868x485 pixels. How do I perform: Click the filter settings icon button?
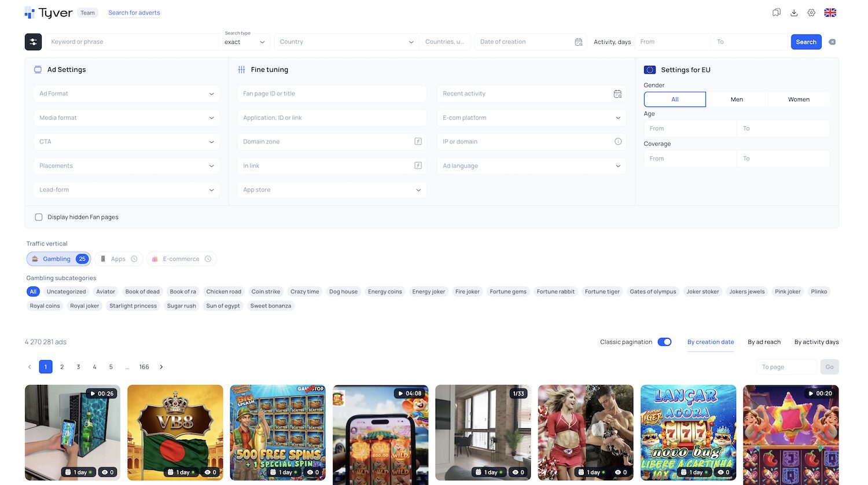[x=33, y=42]
